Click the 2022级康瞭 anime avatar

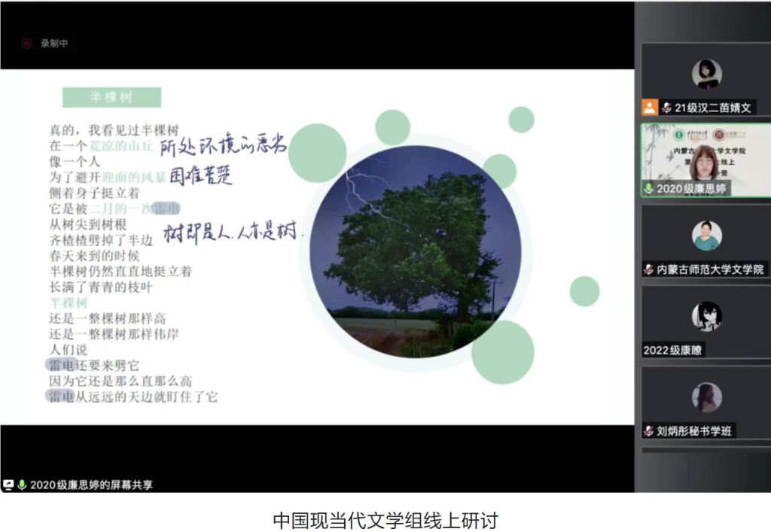point(706,317)
